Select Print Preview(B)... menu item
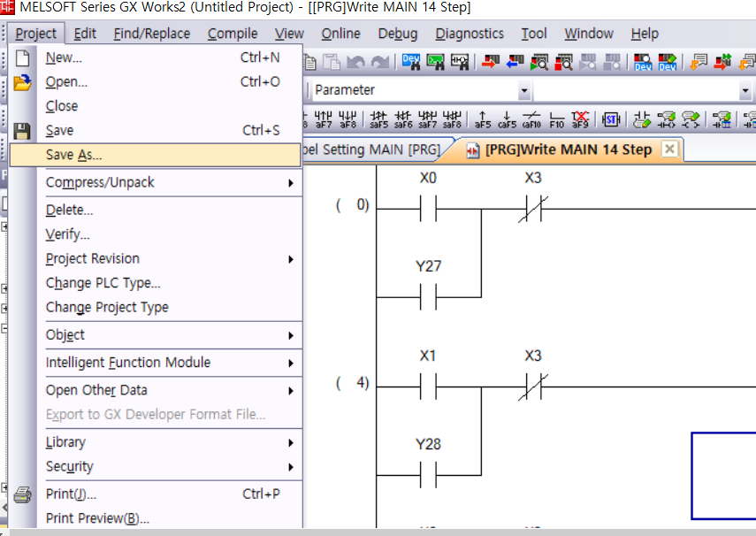This screenshot has width=756, height=536. click(156, 518)
